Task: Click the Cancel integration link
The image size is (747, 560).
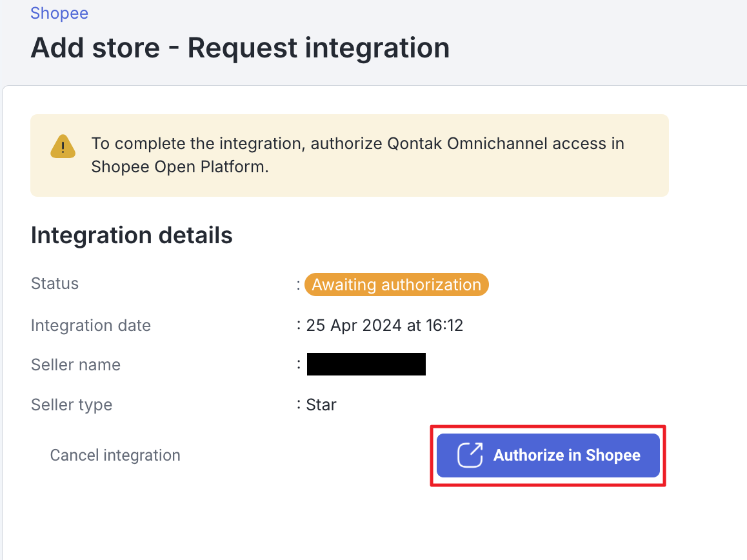Action: pyautogui.click(x=115, y=455)
